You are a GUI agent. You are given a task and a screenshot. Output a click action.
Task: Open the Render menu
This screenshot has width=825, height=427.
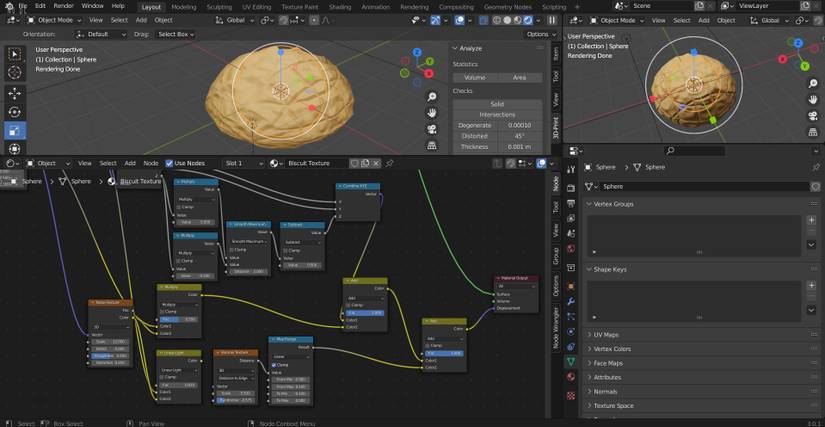pos(64,6)
